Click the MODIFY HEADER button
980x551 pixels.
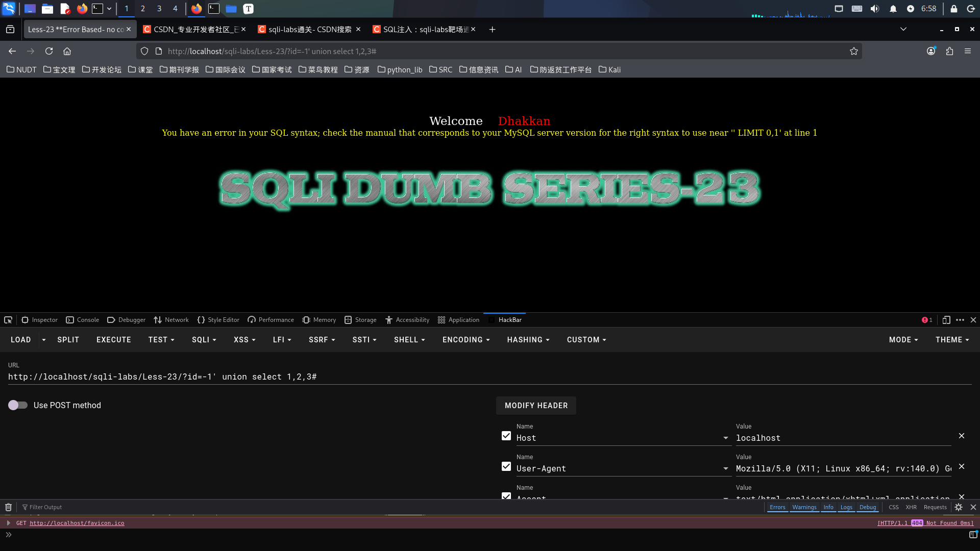536,406
